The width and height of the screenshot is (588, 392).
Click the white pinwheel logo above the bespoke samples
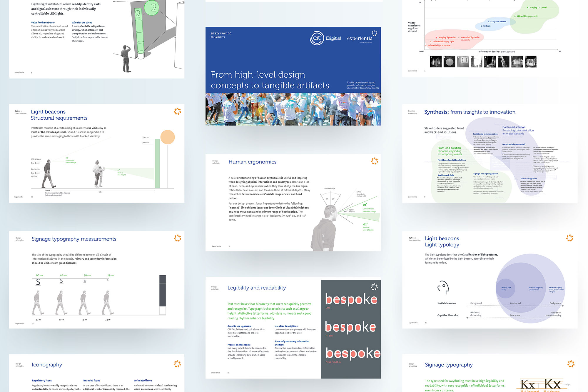click(374, 287)
